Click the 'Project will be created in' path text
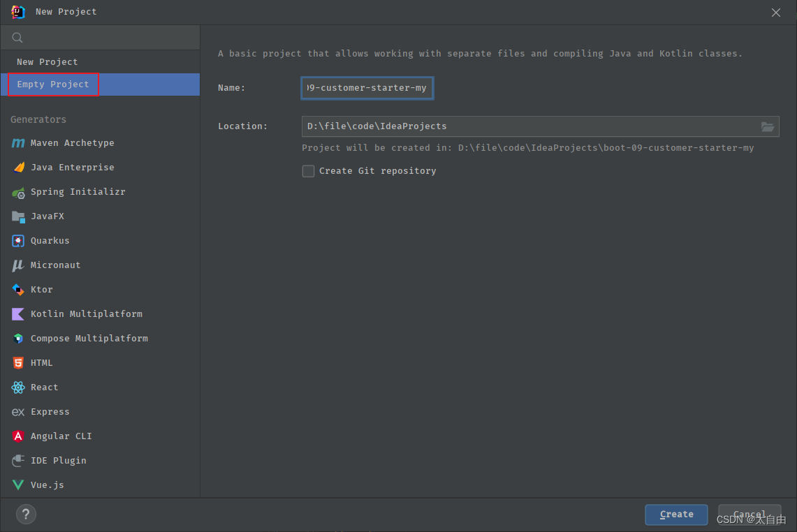The width and height of the screenshot is (797, 532). (x=528, y=148)
